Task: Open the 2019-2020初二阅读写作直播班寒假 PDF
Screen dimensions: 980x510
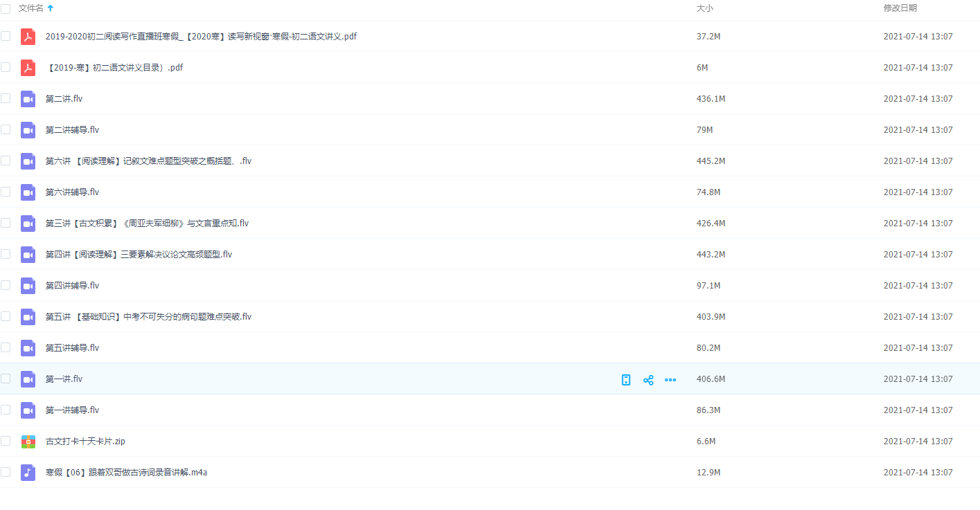Action: 201,37
